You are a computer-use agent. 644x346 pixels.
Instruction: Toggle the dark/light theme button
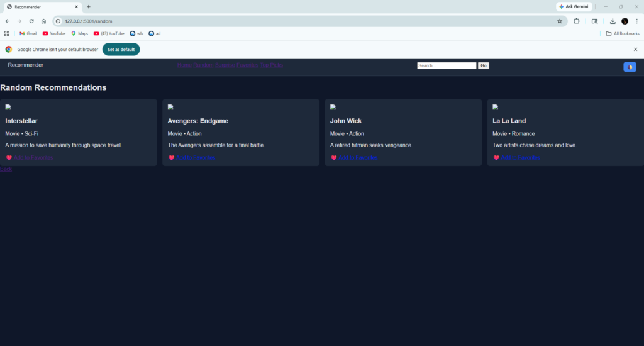click(x=630, y=67)
